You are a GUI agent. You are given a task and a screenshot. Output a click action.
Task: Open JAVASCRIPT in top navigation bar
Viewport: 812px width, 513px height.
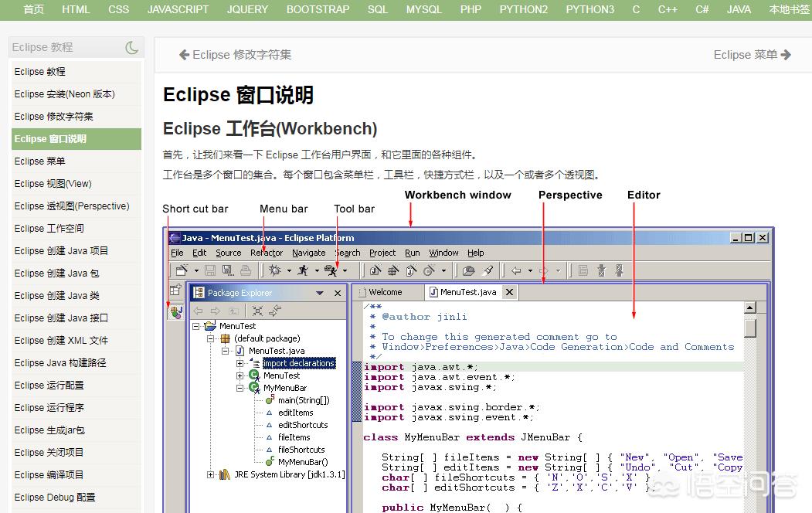pos(178,9)
